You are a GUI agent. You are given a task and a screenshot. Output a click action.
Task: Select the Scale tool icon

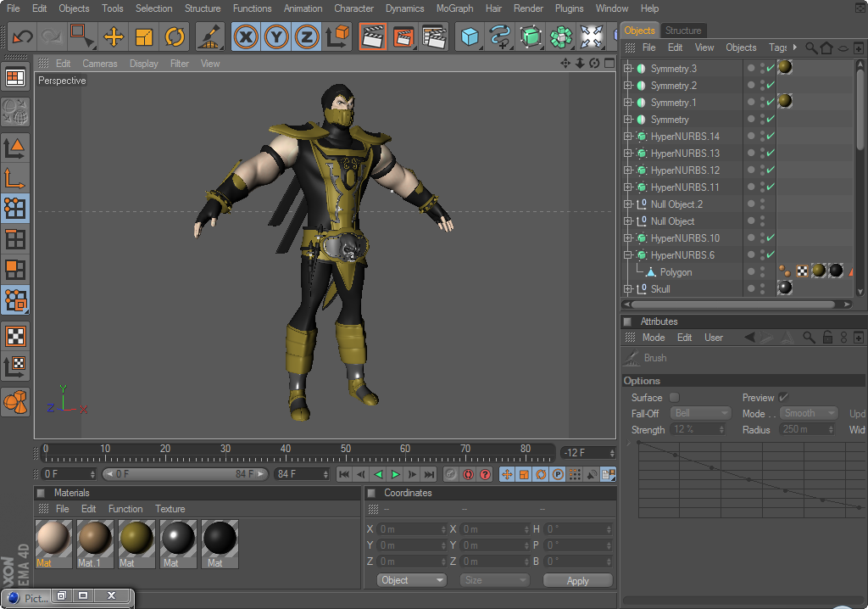click(144, 37)
